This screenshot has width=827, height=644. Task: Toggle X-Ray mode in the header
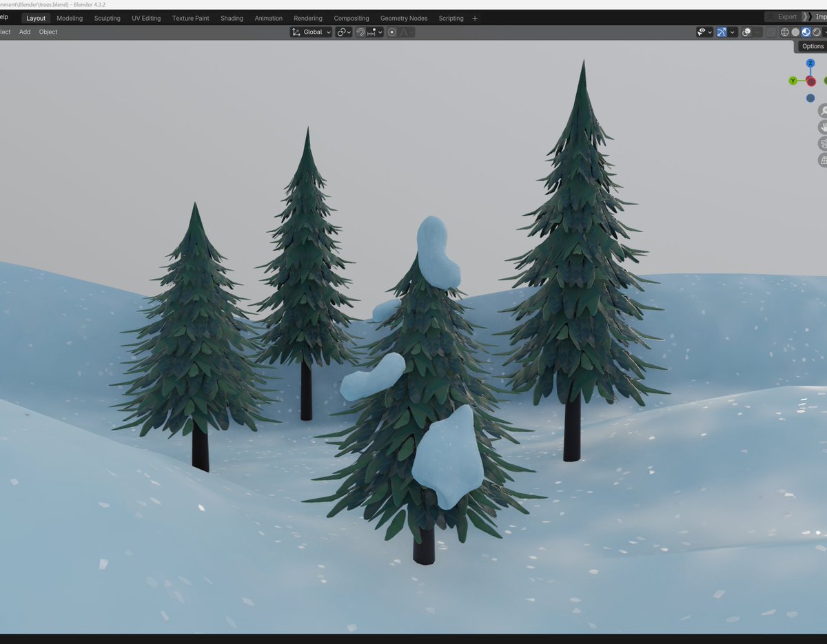770,32
